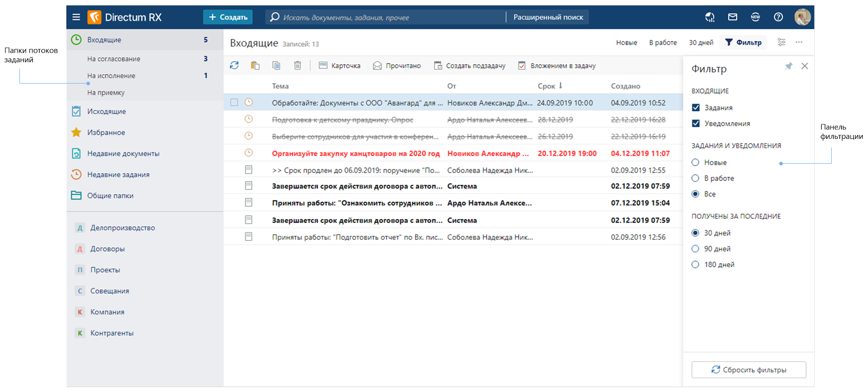Open the list view settings sliders icon
This screenshot has width=868, height=392.
pos(781,42)
